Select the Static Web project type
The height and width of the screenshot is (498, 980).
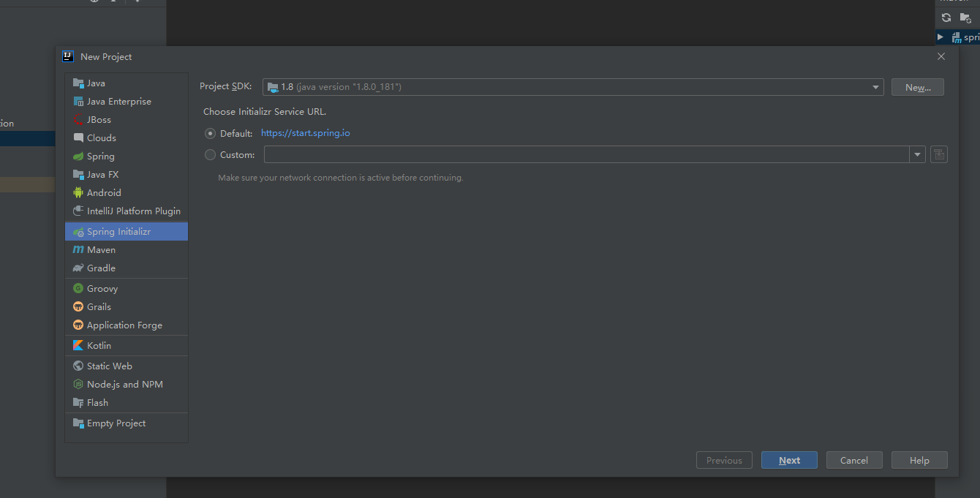coord(126,366)
